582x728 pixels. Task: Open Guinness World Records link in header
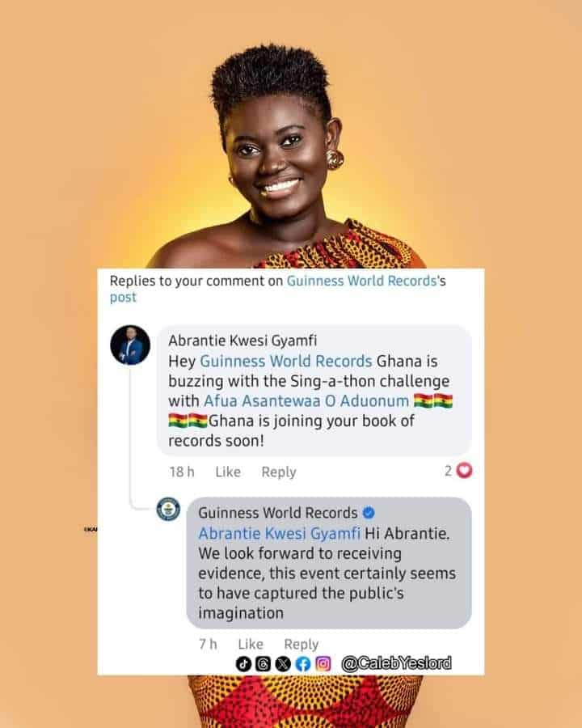coord(361,281)
